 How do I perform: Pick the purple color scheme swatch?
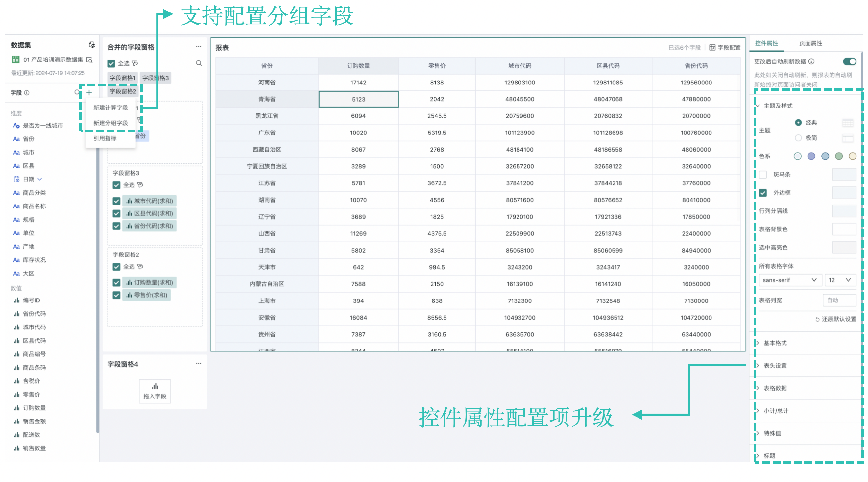pos(811,156)
